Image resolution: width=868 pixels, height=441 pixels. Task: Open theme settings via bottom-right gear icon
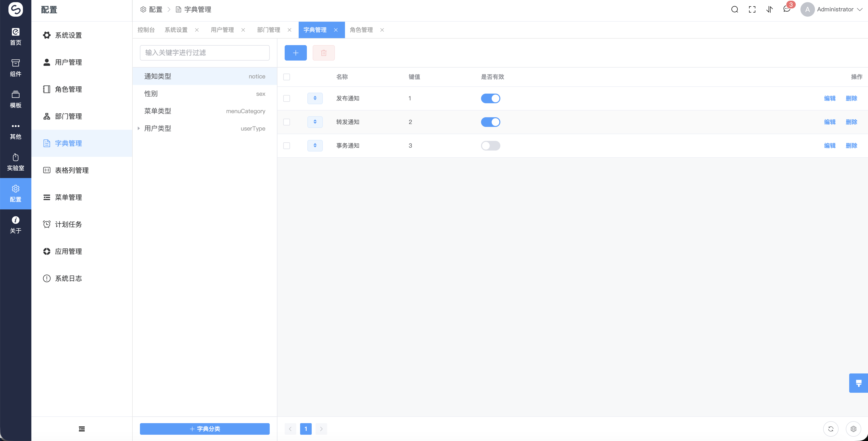pyautogui.click(x=854, y=429)
